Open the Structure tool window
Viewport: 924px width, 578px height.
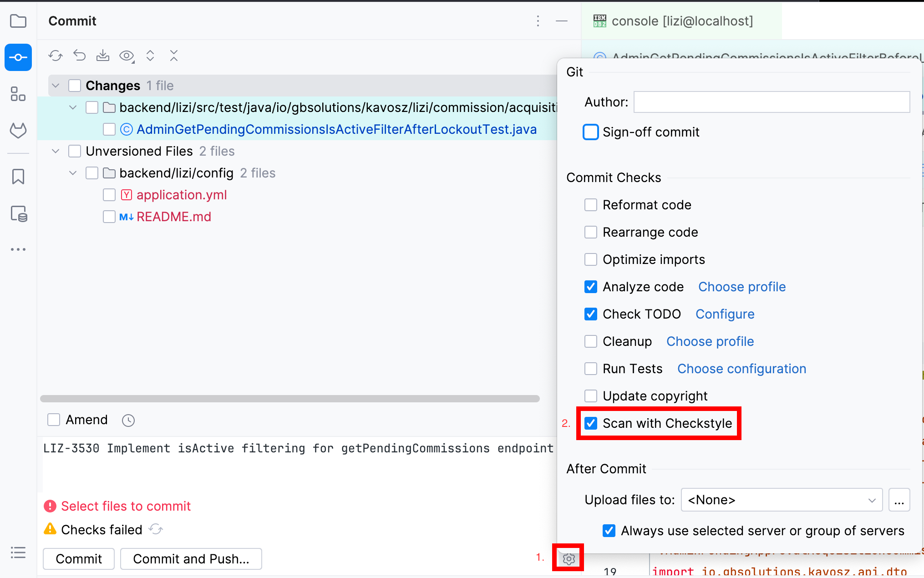(x=18, y=94)
